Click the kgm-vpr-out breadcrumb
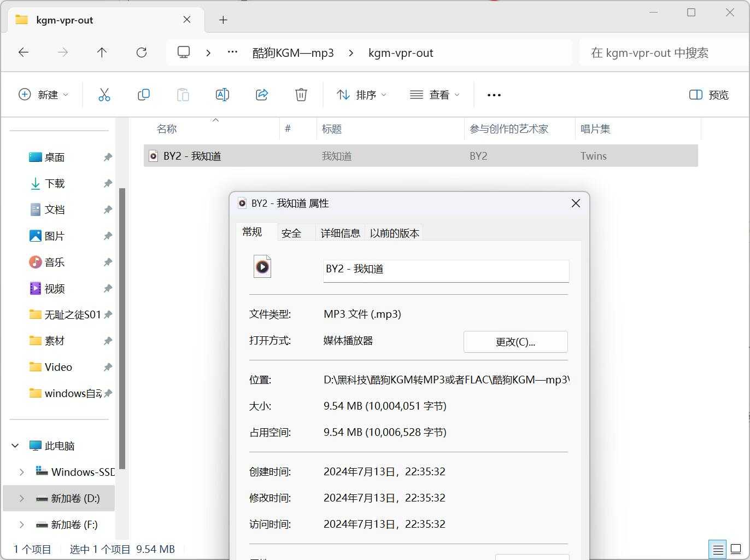Viewport: 750px width, 560px height. click(x=401, y=52)
